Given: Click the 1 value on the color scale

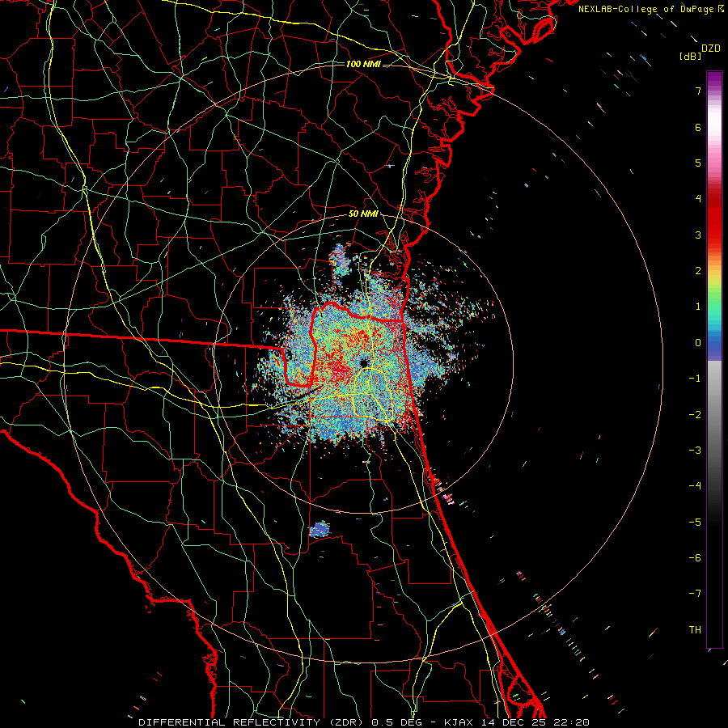Looking at the screenshot, I should pyautogui.click(x=698, y=307).
